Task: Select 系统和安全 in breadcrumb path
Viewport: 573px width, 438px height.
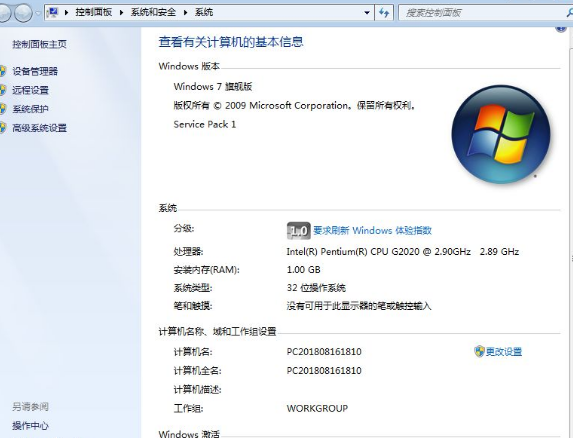Action: (153, 12)
